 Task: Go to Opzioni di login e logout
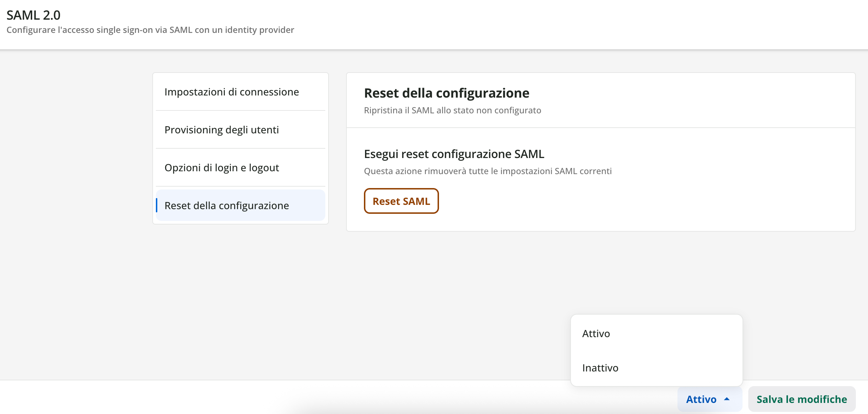[222, 168]
